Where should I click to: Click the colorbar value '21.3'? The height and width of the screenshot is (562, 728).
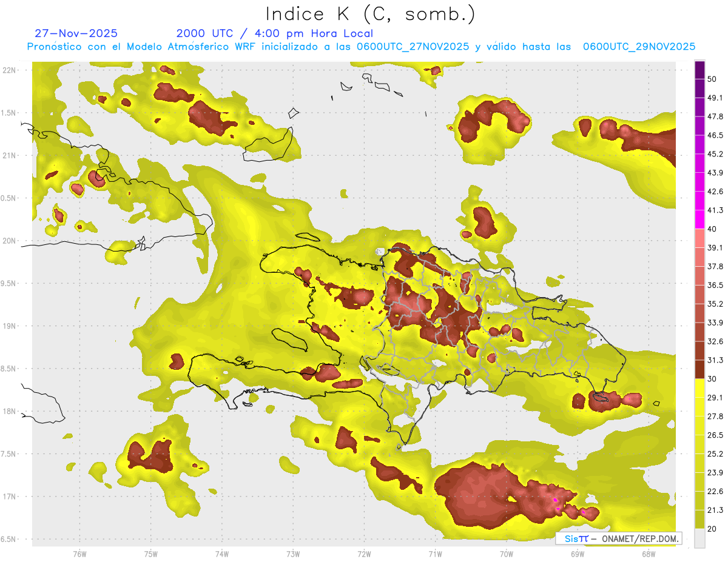pos(715,510)
